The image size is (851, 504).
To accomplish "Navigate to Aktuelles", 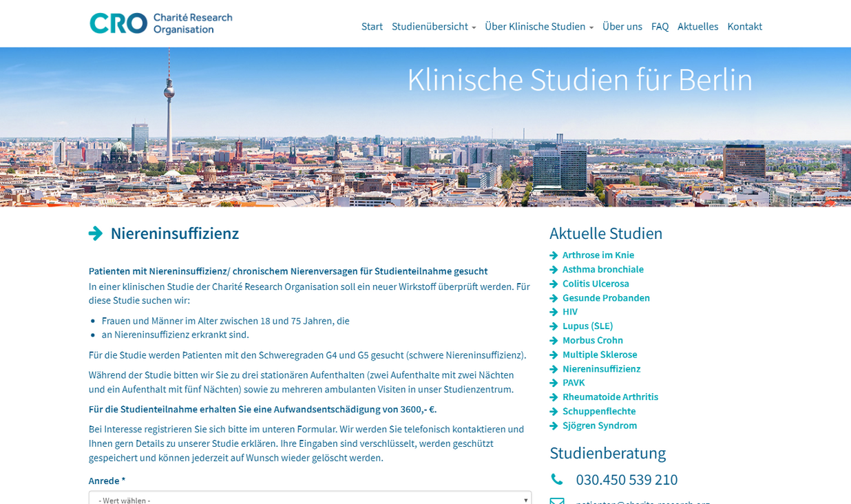I will coord(697,27).
